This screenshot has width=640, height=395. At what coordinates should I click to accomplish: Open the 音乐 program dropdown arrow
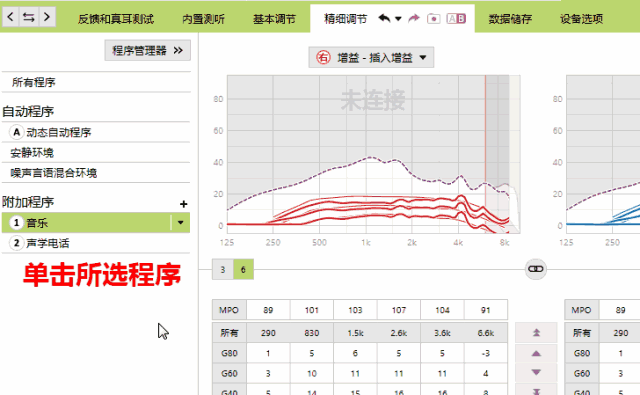180,223
